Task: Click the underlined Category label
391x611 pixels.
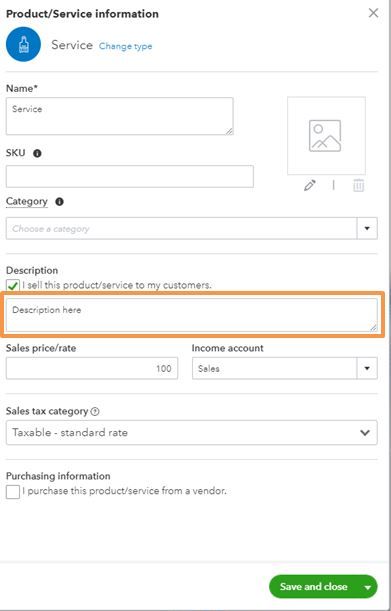Action: (x=27, y=201)
